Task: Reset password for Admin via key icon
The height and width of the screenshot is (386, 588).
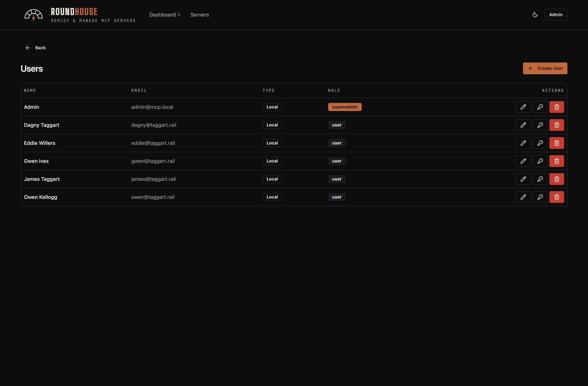Action: click(540, 107)
